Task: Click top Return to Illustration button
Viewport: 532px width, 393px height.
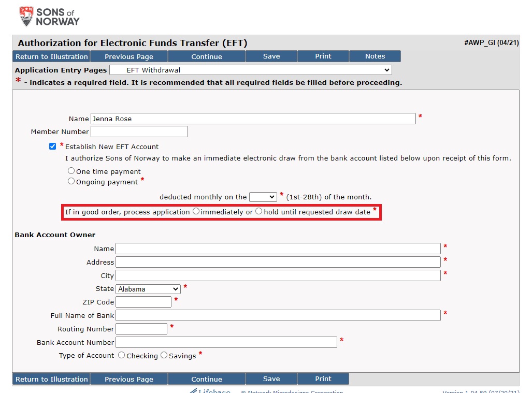Action: point(52,56)
